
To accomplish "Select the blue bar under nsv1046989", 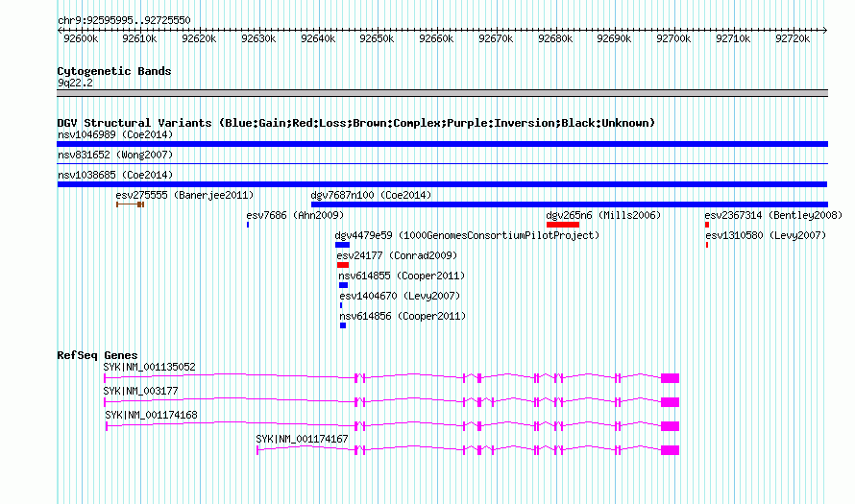I will (442, 144).
